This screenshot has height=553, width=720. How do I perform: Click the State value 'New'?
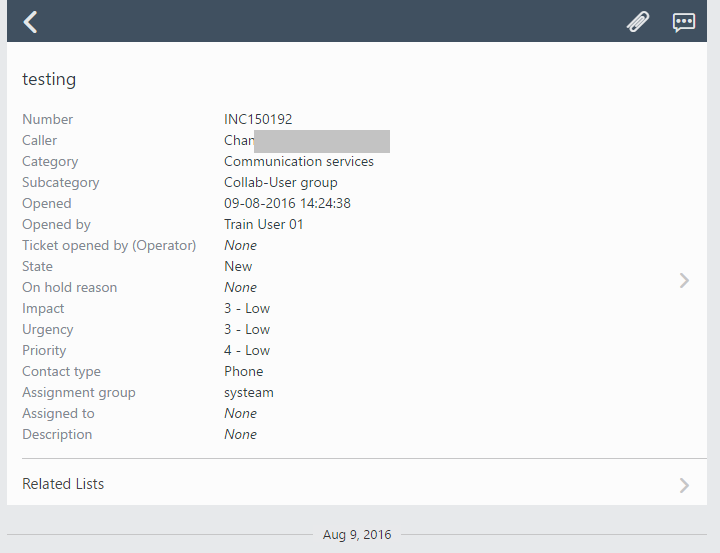coord(238,266)
